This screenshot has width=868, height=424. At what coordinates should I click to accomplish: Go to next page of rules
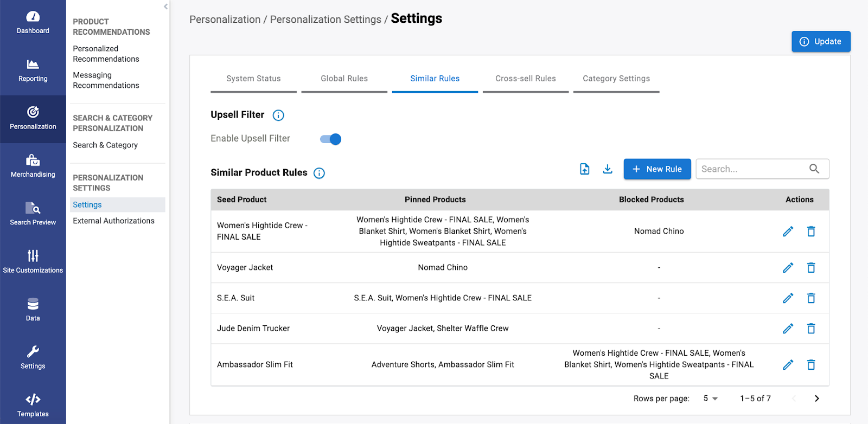coord(817,399)
